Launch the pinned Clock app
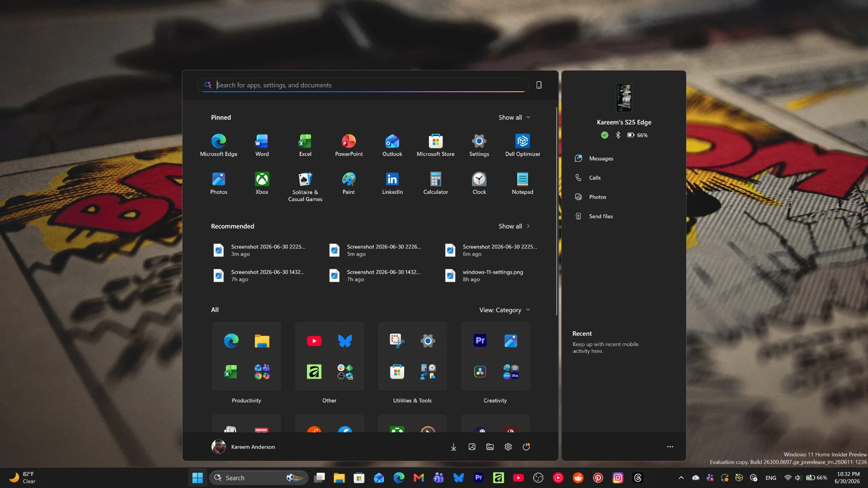The height and width of the screenshot is (488, 868). (x=479, y=183)
